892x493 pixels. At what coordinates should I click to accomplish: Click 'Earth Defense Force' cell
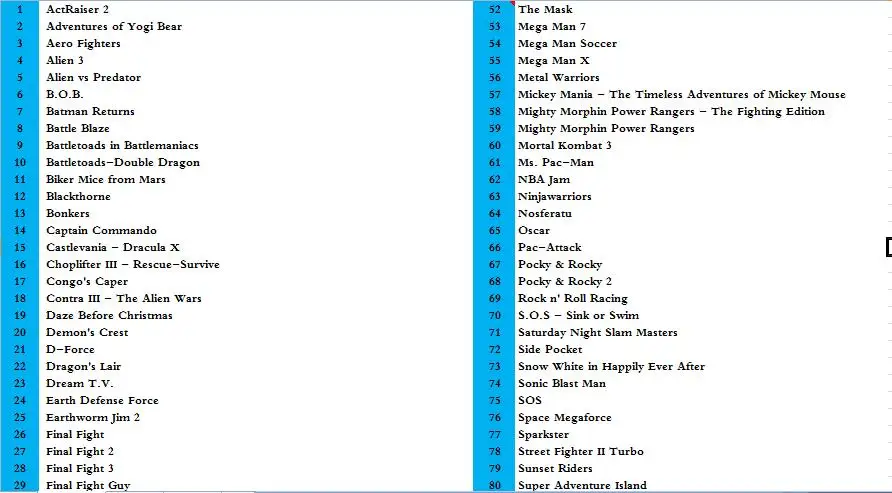102,401
